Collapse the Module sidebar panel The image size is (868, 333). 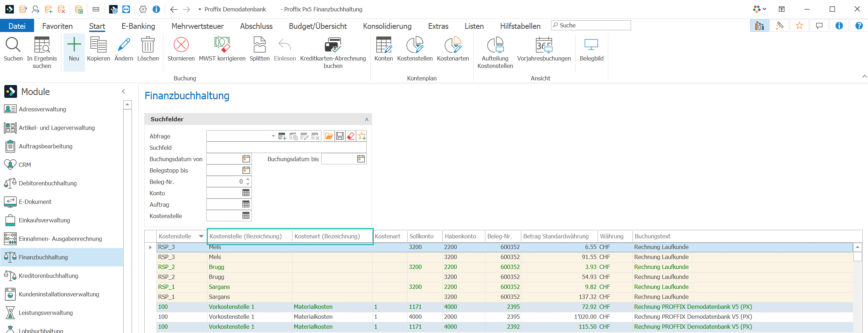click(124, 91)
